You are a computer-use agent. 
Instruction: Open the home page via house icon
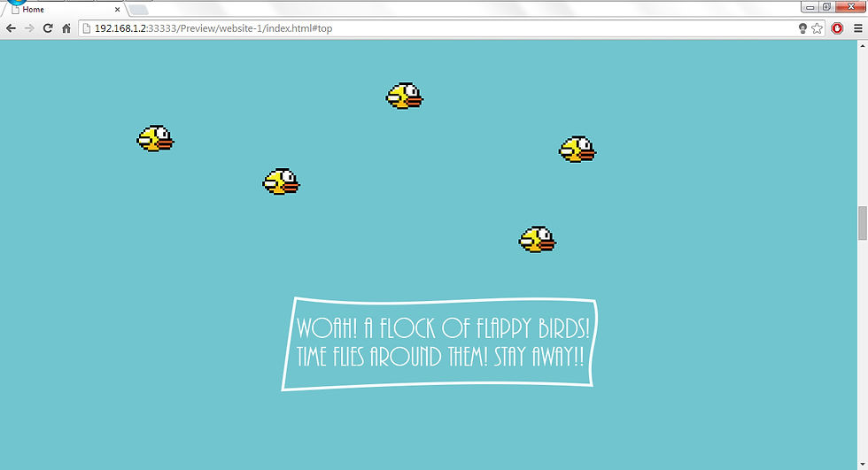(66, 28)
